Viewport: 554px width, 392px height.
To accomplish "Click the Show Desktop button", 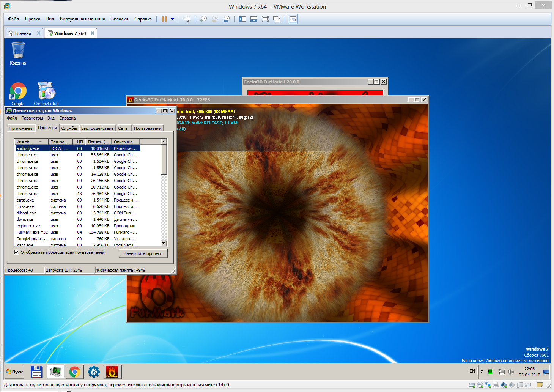I will tap(546, 372).
